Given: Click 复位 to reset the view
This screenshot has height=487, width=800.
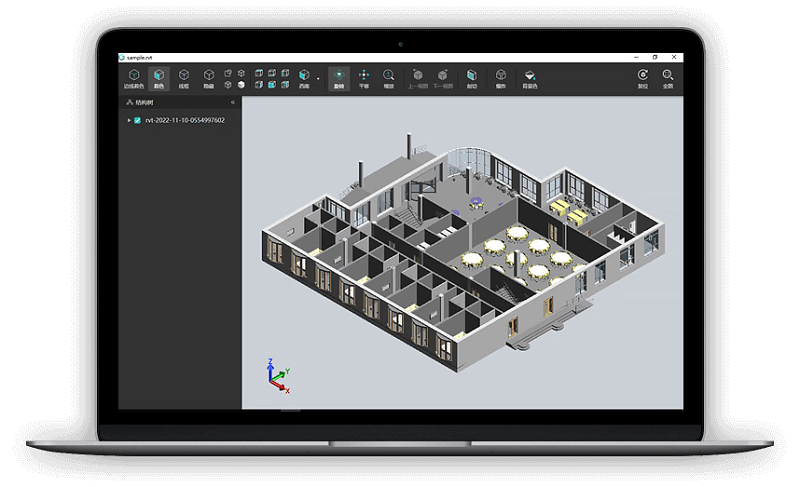Looking at the screenshot, I should point(643,79).
